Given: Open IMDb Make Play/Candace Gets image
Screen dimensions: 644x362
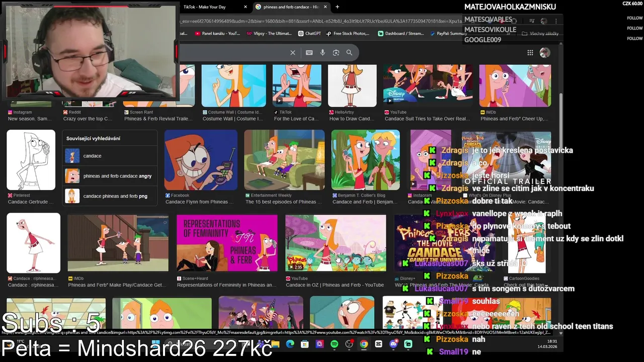Looking at the screenshot, I should click(x=118, y=243).
